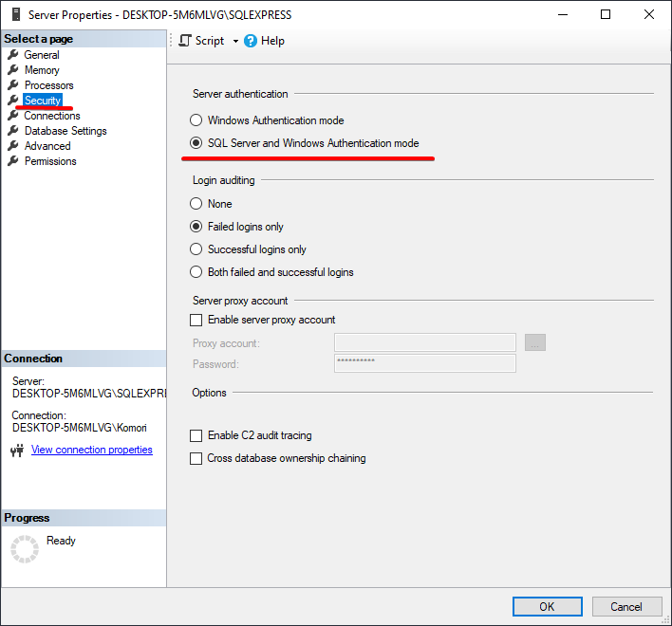Click the wrench icon beside Memory
This screenshot has height=626, width=672.
(13, 70)
